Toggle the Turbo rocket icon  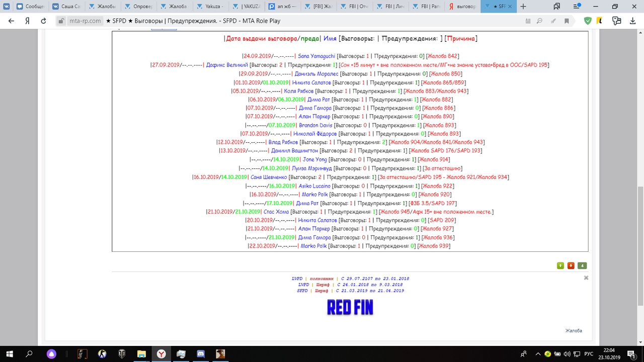coord(553,21)
